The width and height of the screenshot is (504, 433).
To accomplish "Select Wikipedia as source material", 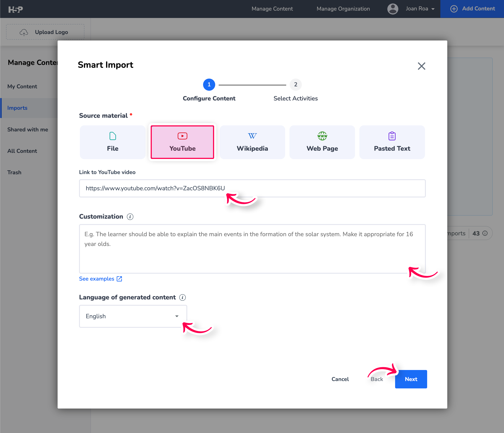I will (x=252, y=142).
